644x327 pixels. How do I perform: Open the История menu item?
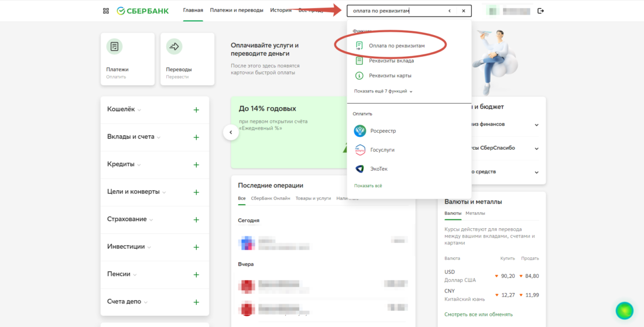[280, 11]
